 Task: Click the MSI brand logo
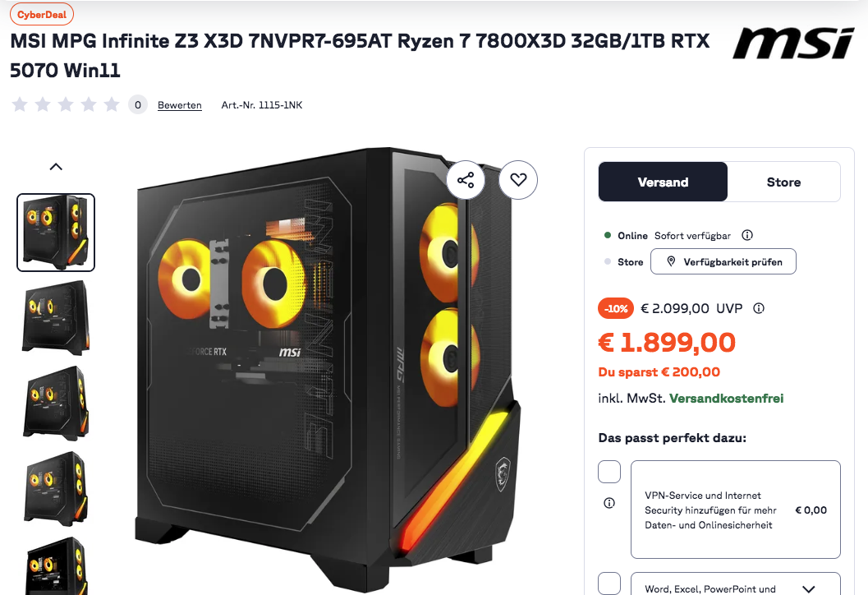(x=794, y=44)
